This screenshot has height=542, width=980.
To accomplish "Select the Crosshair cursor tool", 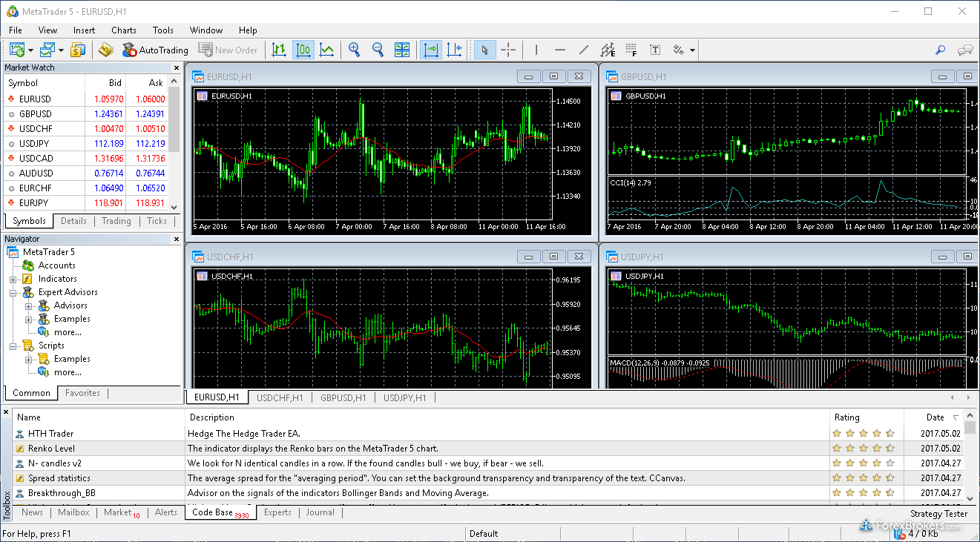I will point(508,50).
